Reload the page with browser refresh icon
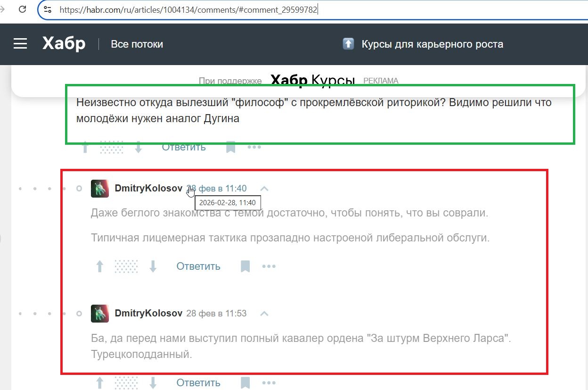Viewport: 588px width, 390px height. point(22,9)
